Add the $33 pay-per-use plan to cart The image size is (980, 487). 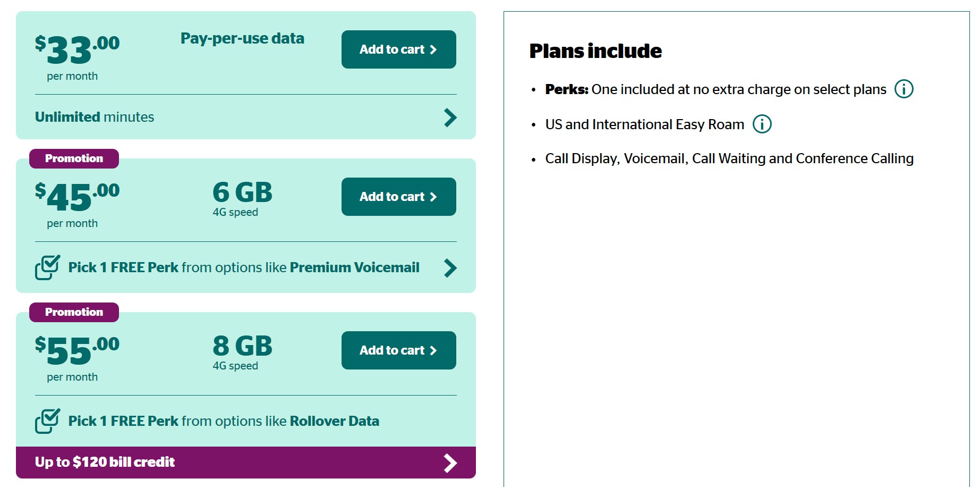click(x=398, y=49)
